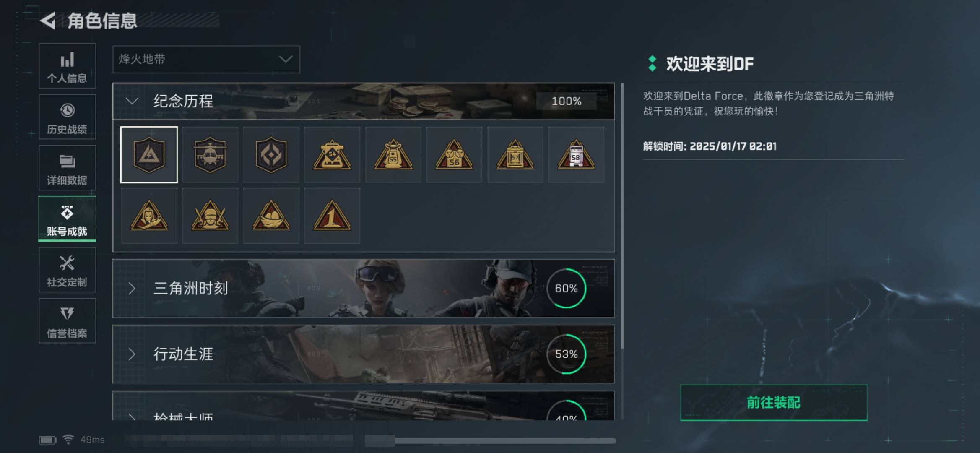
Task: Switch to the 个人信息 tab
Action: coord(67,66)
